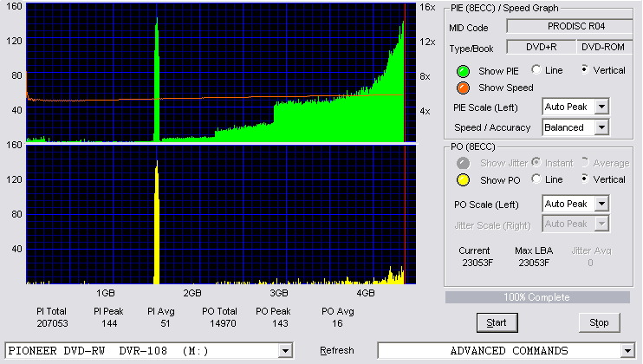Click the Stop button

pyautogui.click(x=599, y=323)
